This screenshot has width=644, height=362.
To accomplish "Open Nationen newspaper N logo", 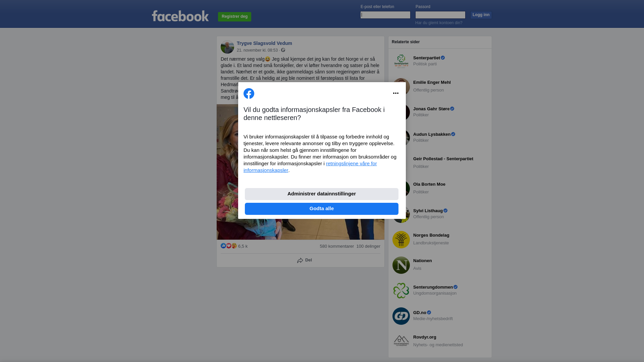I will (x=401, y=265).
